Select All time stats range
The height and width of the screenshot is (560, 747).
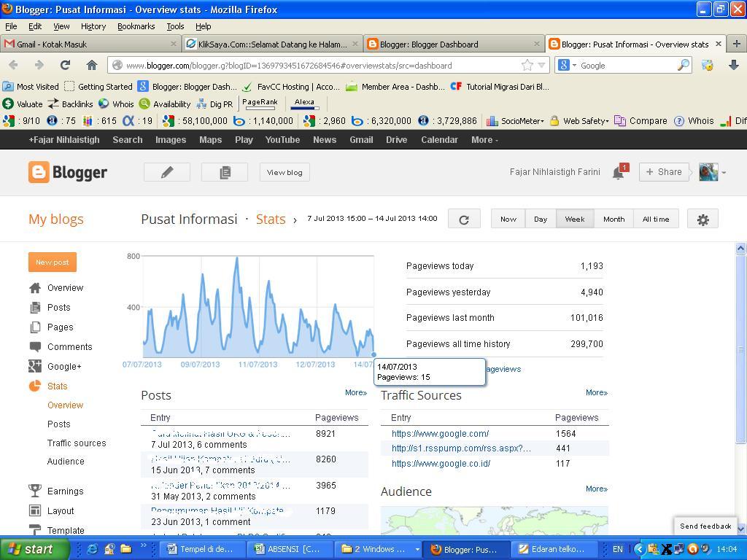click(x=656, y=219)
